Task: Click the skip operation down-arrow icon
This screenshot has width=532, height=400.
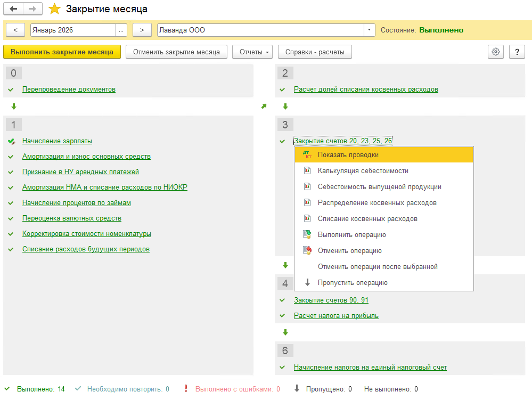Action: pos(307,283)
